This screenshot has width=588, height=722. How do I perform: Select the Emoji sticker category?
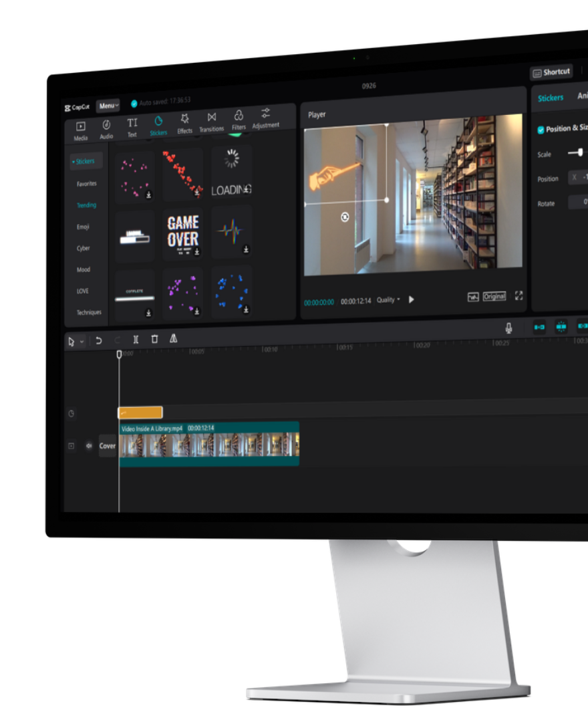click(x=83, y=227)
